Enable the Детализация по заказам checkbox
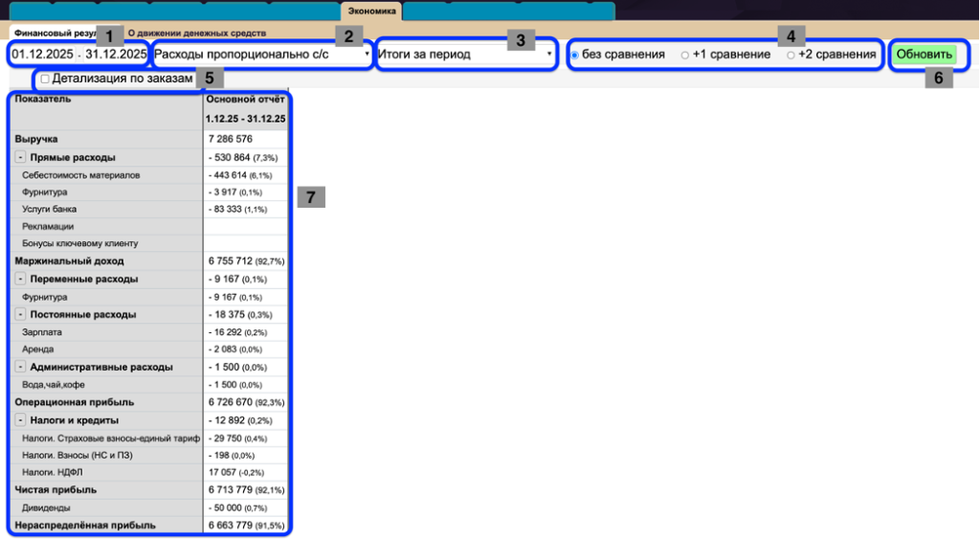 45,79
